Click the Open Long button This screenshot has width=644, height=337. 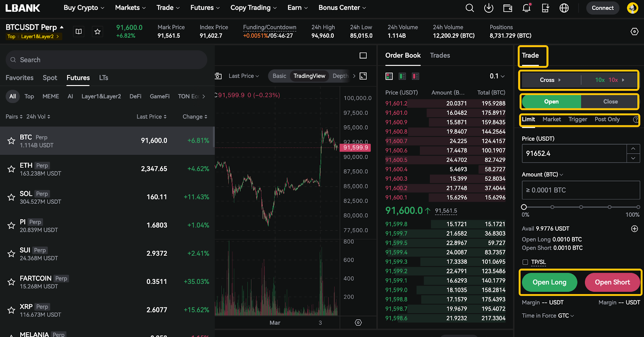(549, 282)
